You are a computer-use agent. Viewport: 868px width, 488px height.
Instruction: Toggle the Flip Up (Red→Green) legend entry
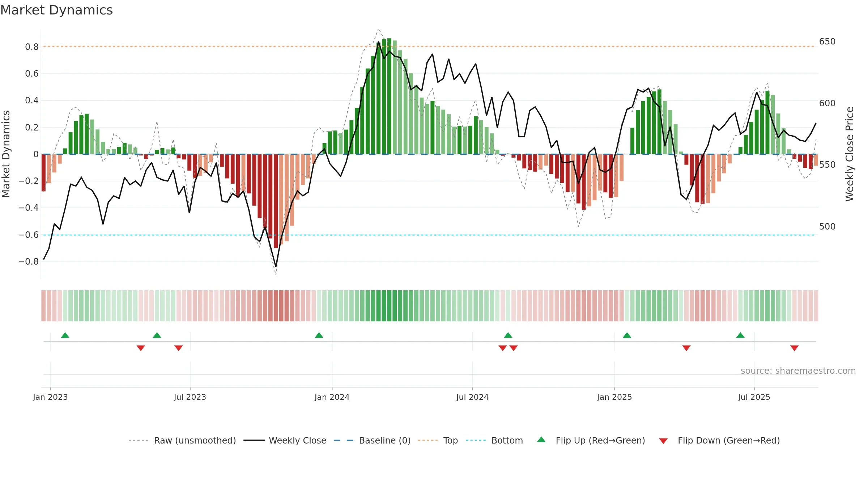click(591, 440)
